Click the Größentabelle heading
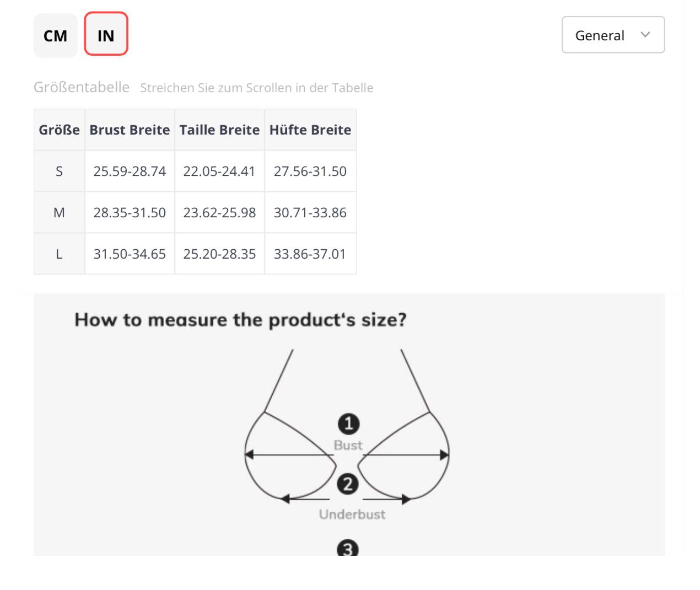This screenshot has width=700, height=590. click(82, 87)
